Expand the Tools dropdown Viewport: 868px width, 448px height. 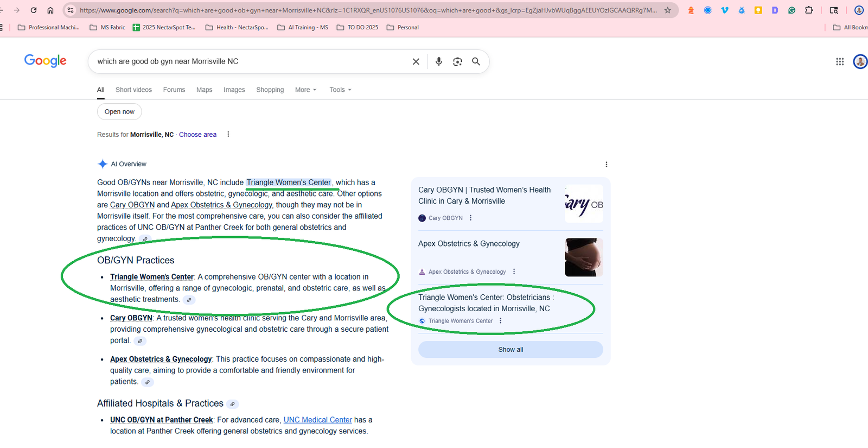(340, 90)
